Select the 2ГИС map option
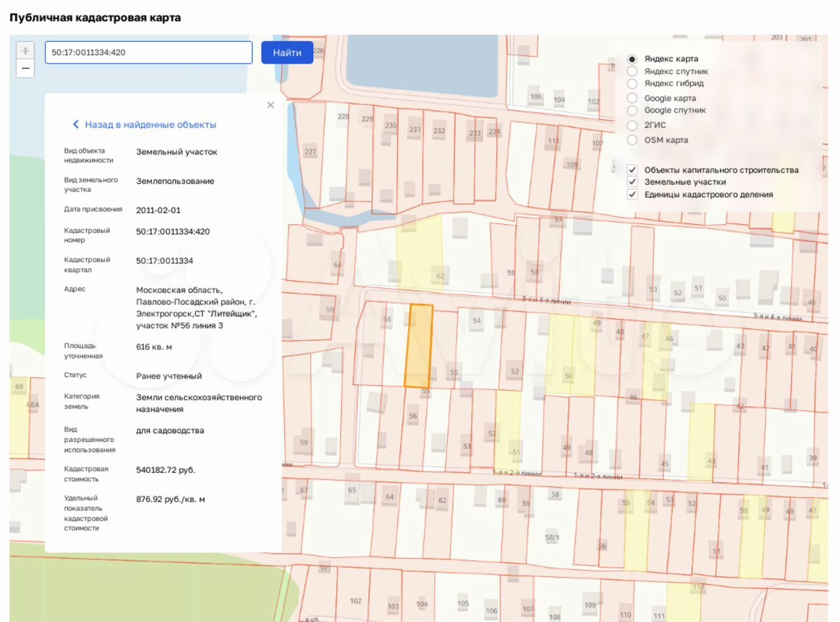 point(633,125)
